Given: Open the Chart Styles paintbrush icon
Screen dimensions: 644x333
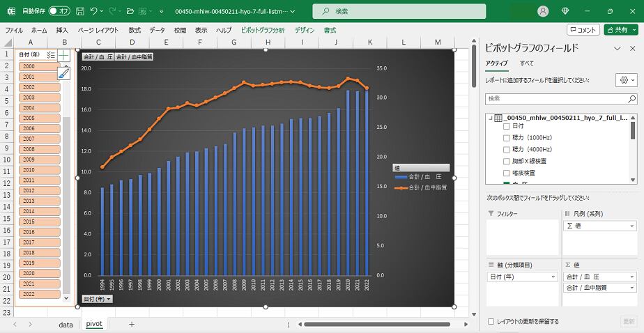Looking at the screenshot, I should point(63,72).
